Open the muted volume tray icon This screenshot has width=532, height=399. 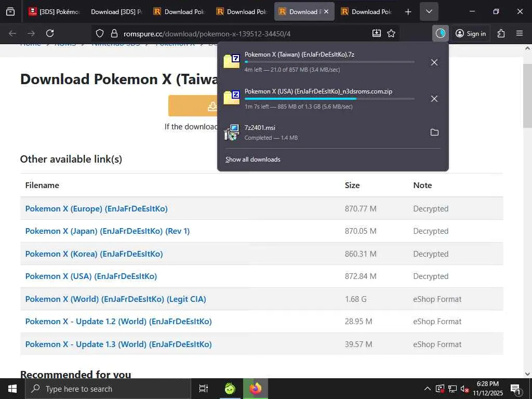click(464, 389)
